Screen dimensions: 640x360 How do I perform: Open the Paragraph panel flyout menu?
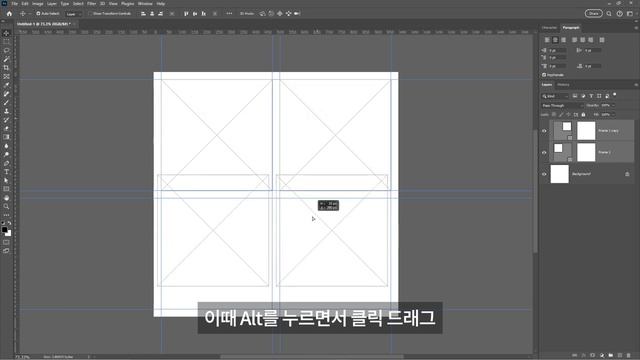pos(636,28)
